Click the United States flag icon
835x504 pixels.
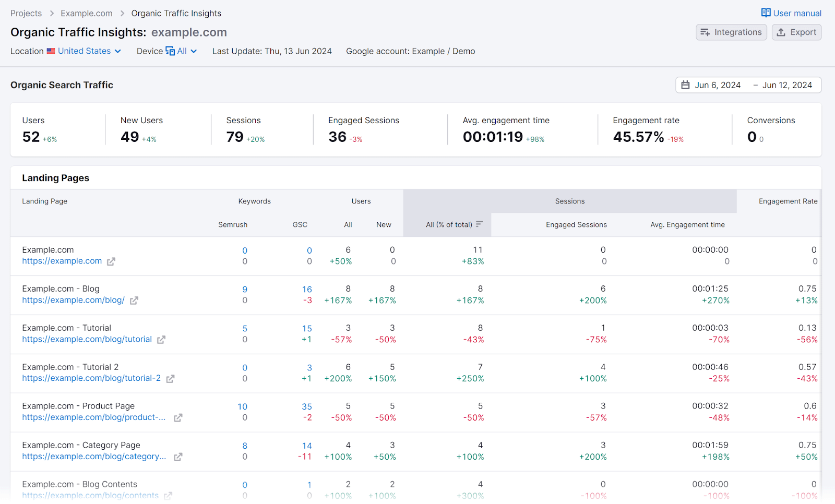(51, 51)
